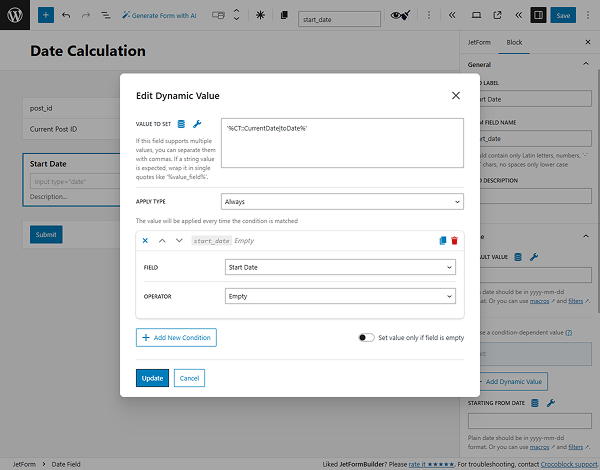Open the editor options menu at far right
Image resolution: width=600 pixels, height=470 pixels.
[x=588, y=15]
